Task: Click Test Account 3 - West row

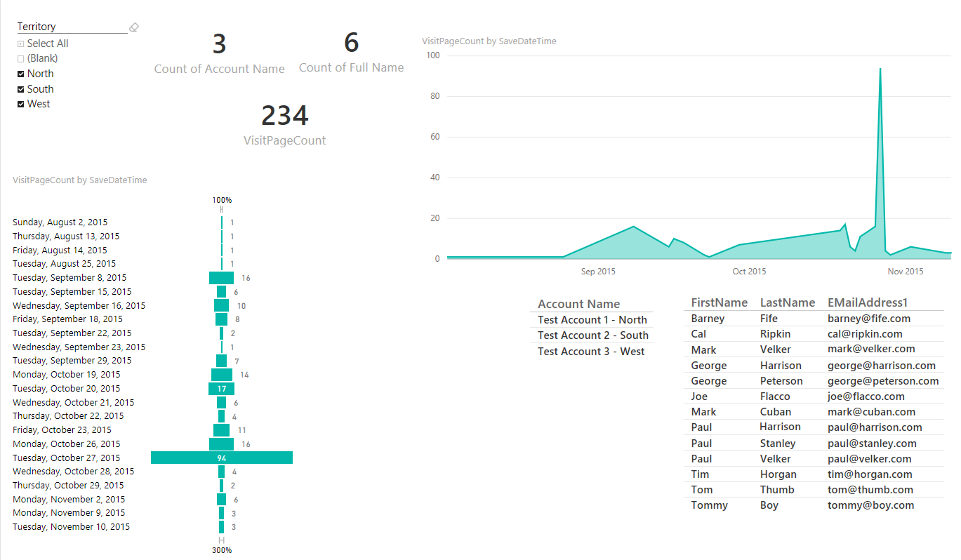Action: pyautogui.click(x=590, y=352)
